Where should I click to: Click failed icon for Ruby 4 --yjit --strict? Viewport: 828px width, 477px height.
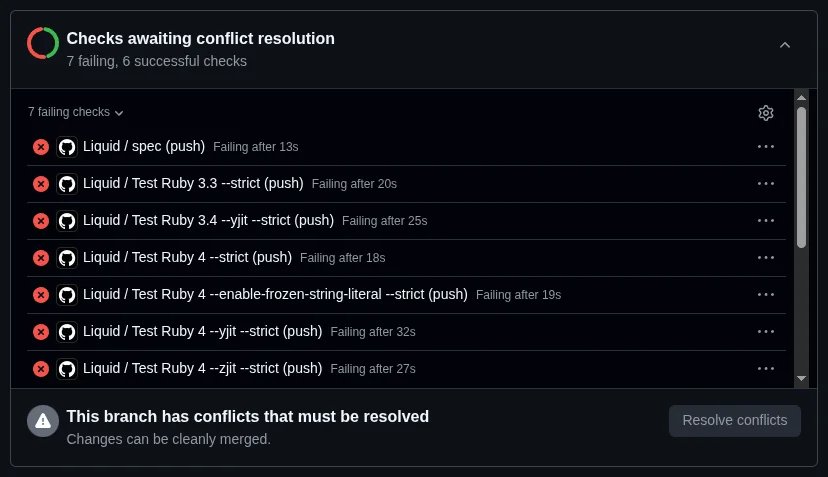click(41, 332)
